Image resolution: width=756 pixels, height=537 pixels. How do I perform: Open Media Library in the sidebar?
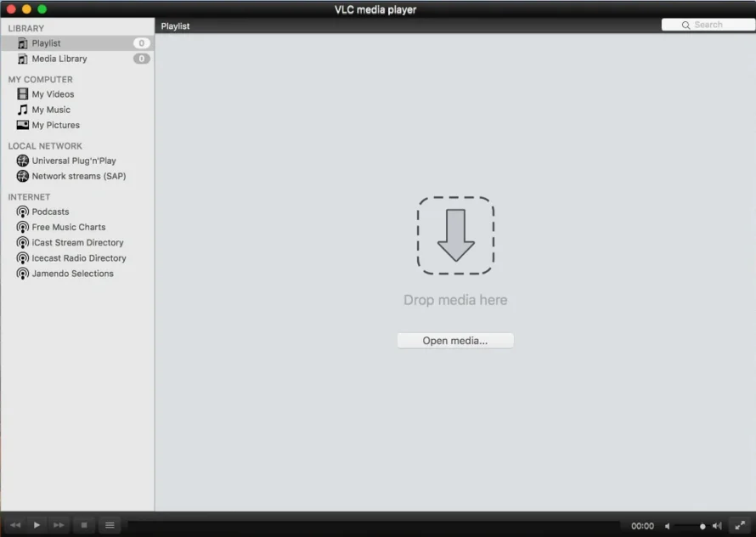(x=59, y=59)
